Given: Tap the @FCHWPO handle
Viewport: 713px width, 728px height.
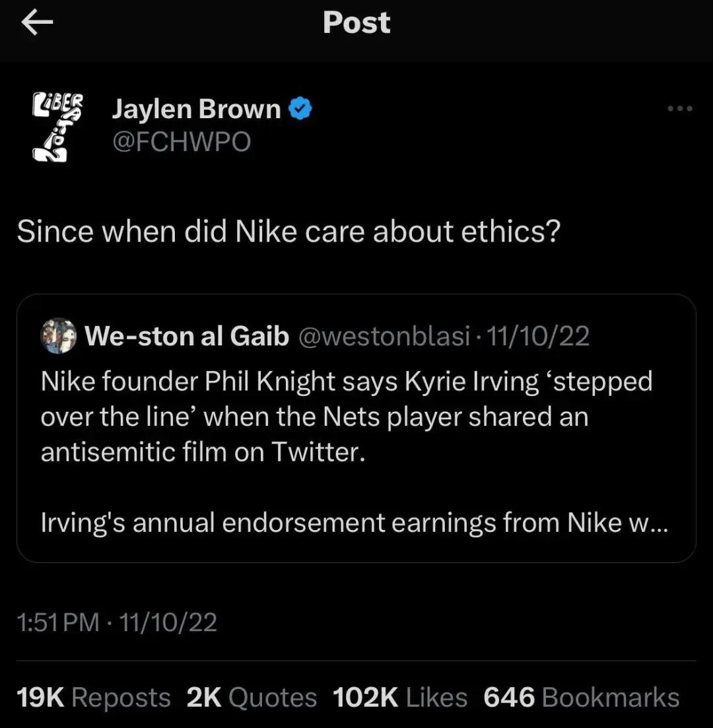Looking at the screenshot, I should pos(182,141).
